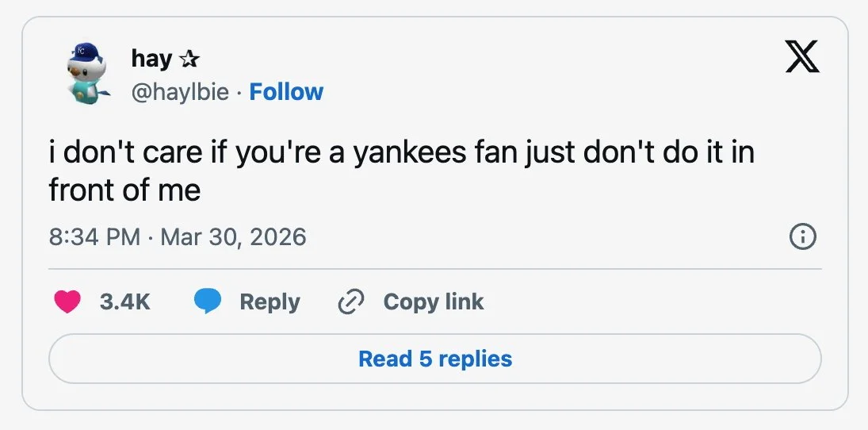Click the chain link icon
This screenshot has width=868, height=430.
coord(350,302)
